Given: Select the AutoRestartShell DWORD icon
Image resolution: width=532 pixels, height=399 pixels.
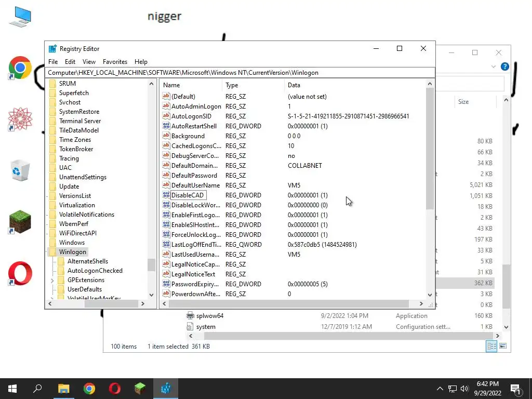Looking at the screenshot, I should pyautogui.click(x=166, y=126).
